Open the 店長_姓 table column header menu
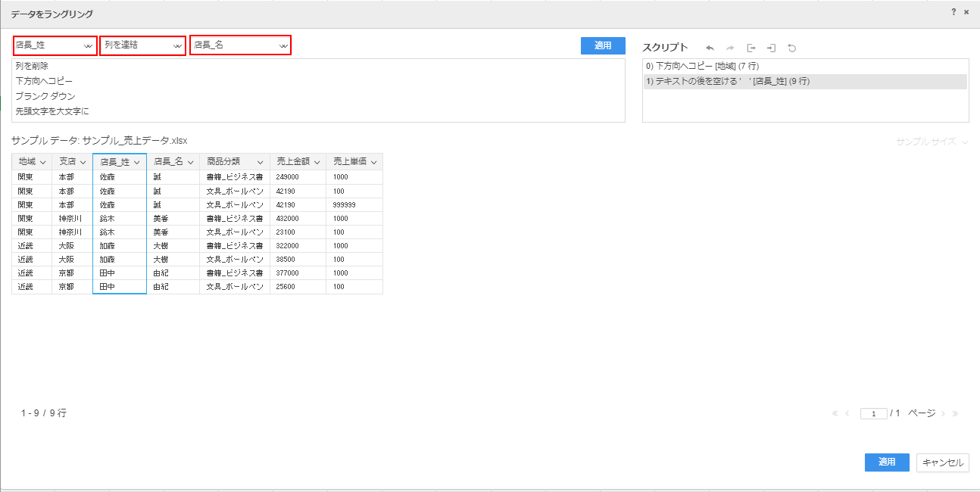Image resolution: width=980 pixels, height=492 pixels. [137, 162]
